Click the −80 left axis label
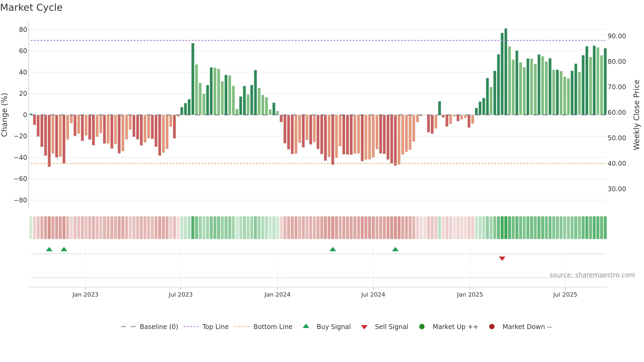This screenshot has width=644, height=362. pos(21,200)
